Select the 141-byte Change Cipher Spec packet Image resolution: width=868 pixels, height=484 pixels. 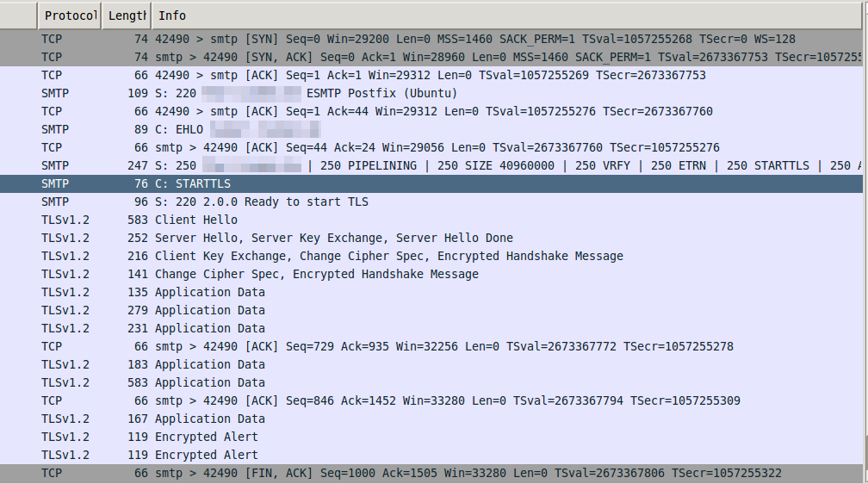[x=344, y=274]
